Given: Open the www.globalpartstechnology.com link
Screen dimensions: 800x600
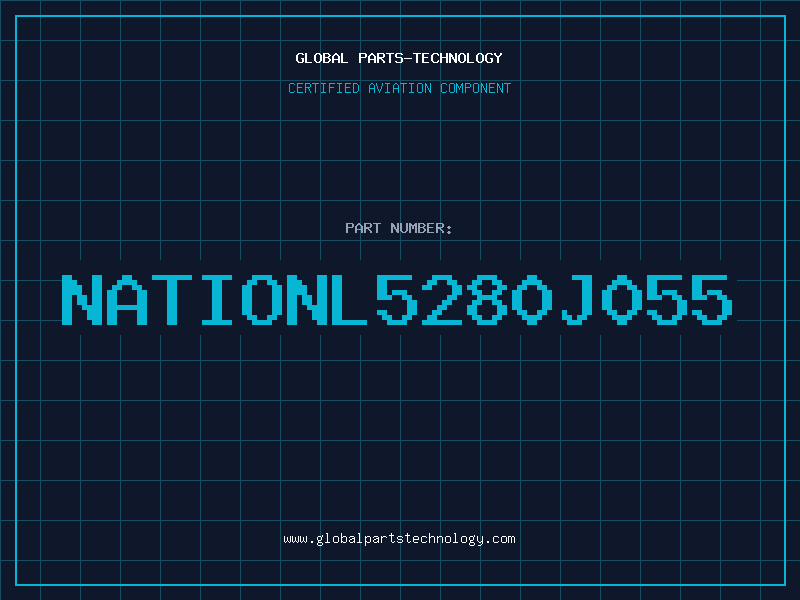Looking at the screenshot, I should tap(399, 539).
